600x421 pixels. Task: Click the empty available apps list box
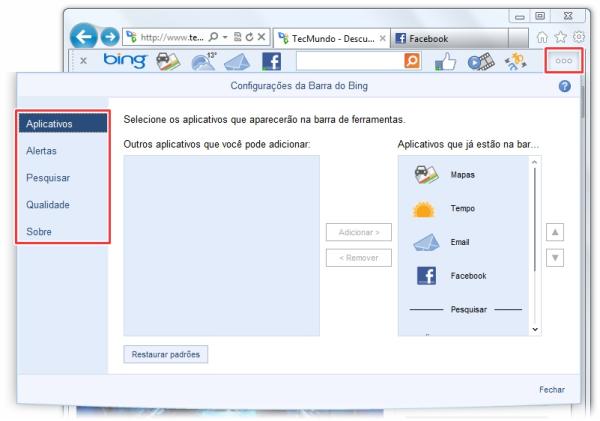pos(222,245)
